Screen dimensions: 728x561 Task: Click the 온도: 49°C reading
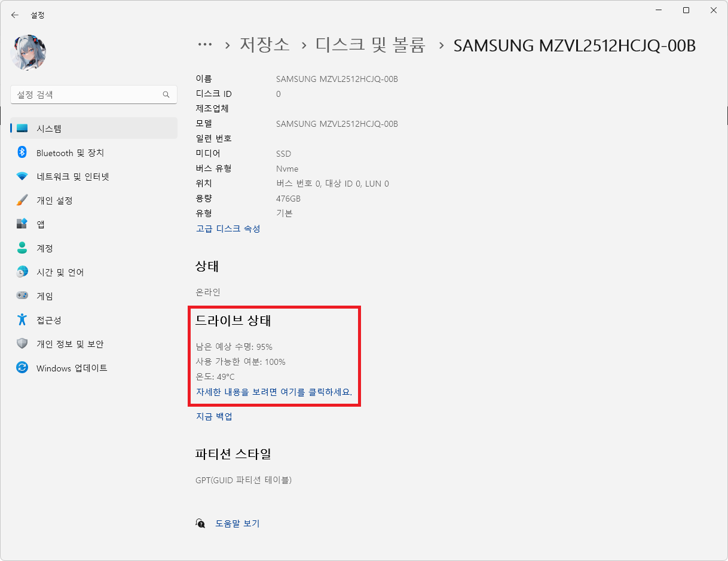(215, 377)
